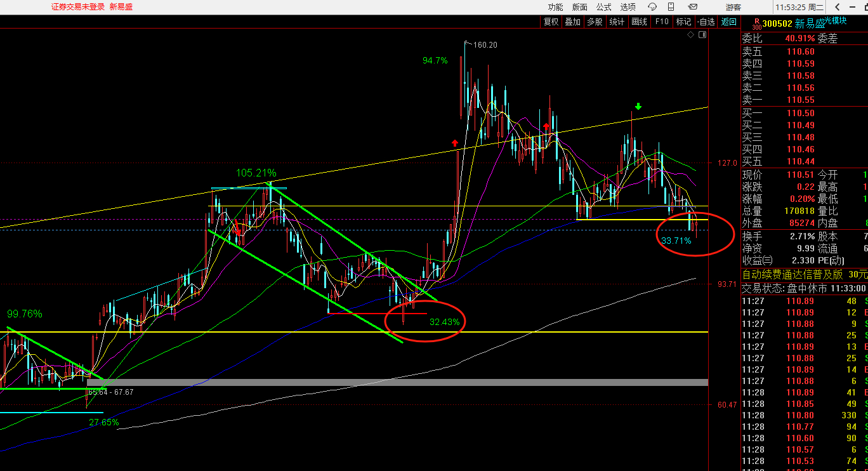Viewport: 868px width, 471px height.
Task: Click the 105.21% annotation on the chart
Action: point(256,173)
